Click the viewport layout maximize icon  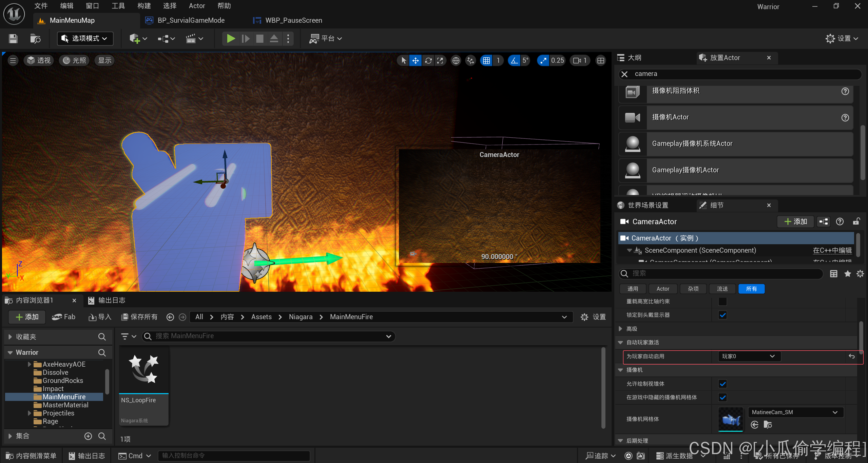tap(601, 61)
